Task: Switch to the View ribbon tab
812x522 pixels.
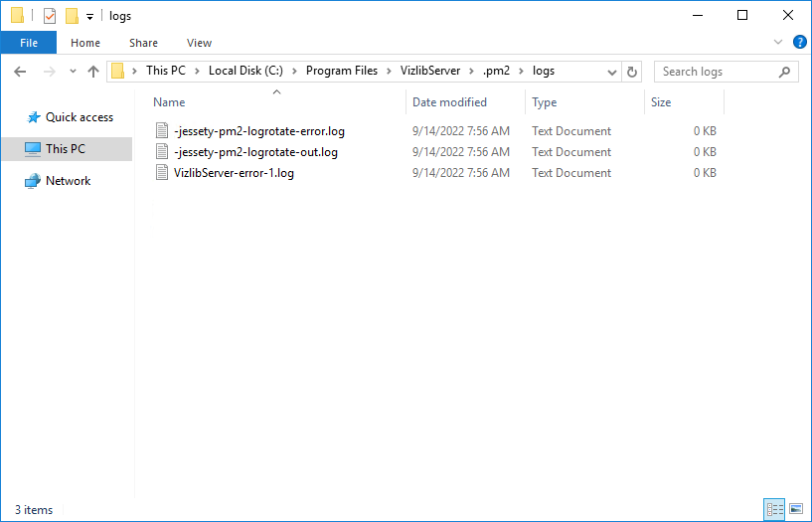Action: click(x=199, y=43)
